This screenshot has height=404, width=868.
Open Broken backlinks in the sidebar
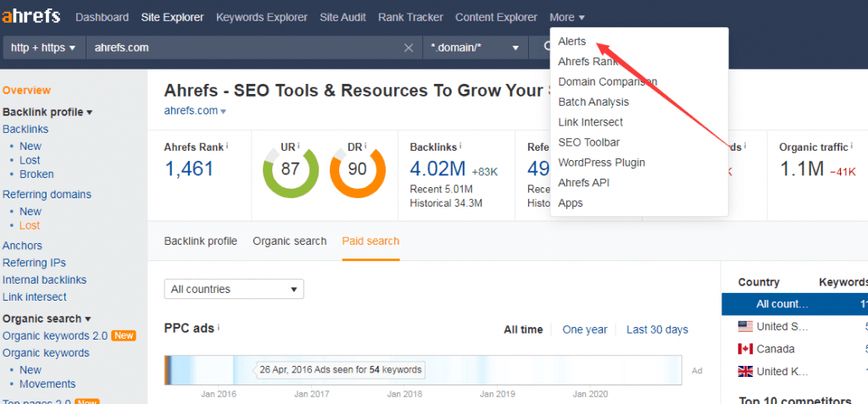[x=36, y=174]
